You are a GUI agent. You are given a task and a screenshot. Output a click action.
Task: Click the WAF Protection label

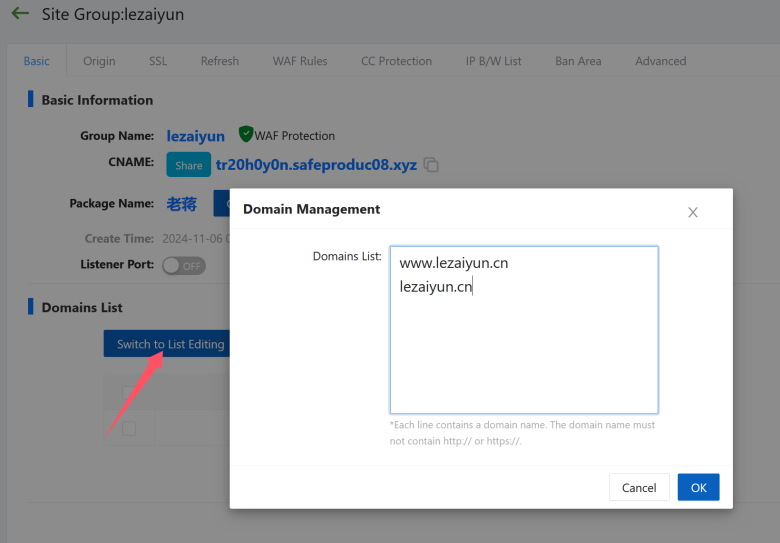click(x=294, y=136)
